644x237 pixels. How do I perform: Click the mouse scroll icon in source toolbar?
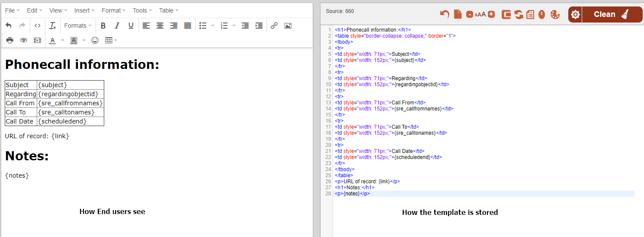[x=542, y=15]
